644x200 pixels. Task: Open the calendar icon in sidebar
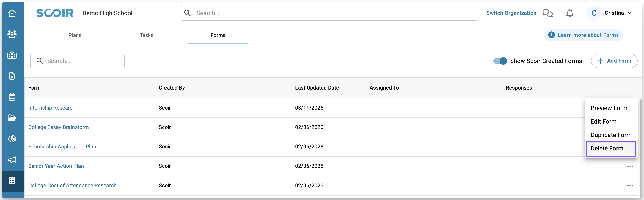[12, 97]
